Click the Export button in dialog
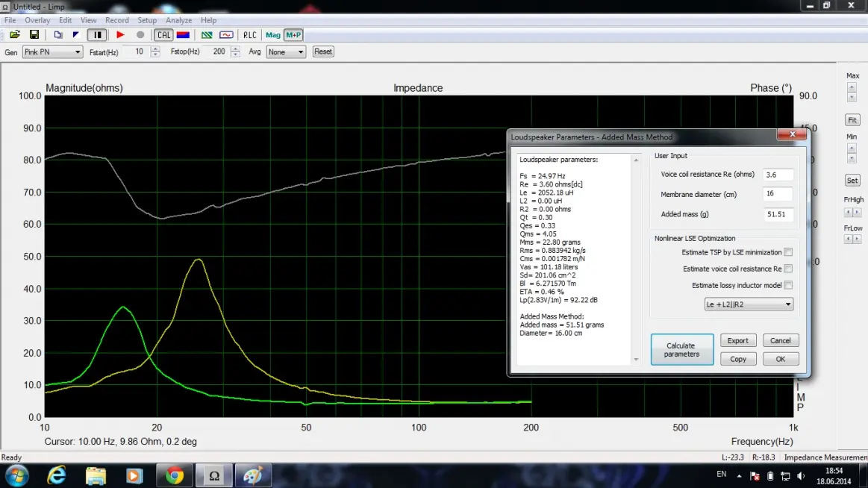This screenshot has height=488, width=868. [x=738, y=340]
